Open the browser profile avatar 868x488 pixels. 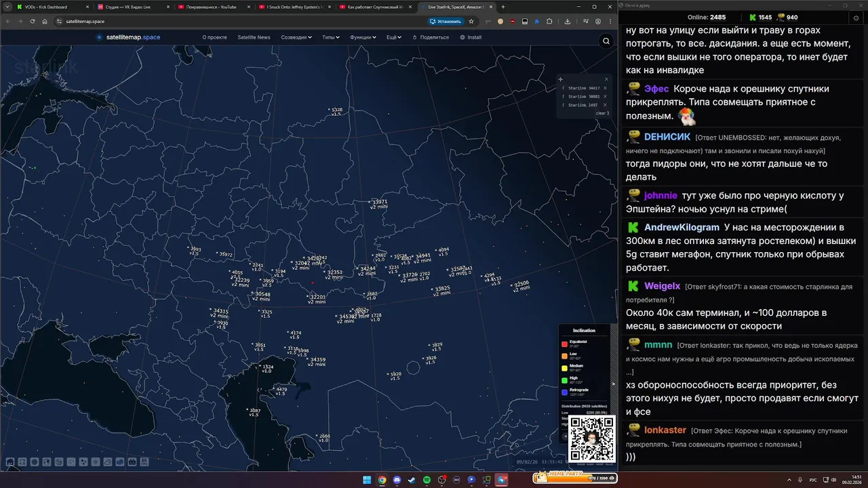point(598,21)
